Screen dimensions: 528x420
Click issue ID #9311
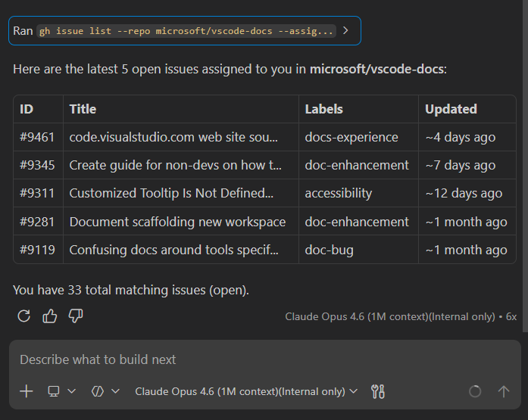point(37,194)
